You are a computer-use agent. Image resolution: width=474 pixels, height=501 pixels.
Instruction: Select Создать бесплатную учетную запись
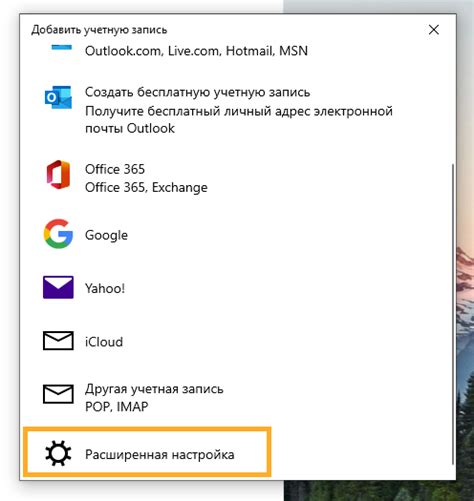[x=197, y=92]
